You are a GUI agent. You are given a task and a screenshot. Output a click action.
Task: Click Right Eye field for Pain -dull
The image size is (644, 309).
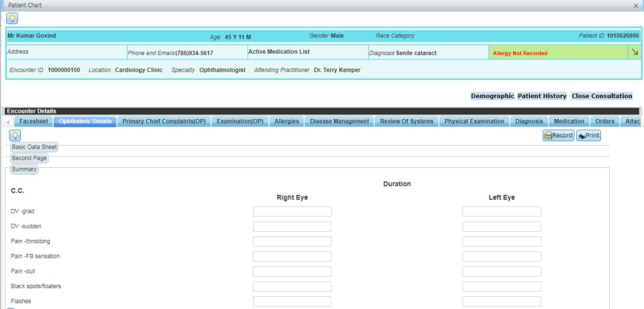[x=292, y=271]
